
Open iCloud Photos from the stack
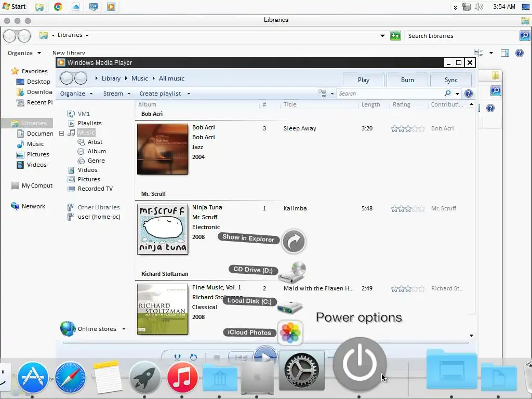tap(290, 332)
